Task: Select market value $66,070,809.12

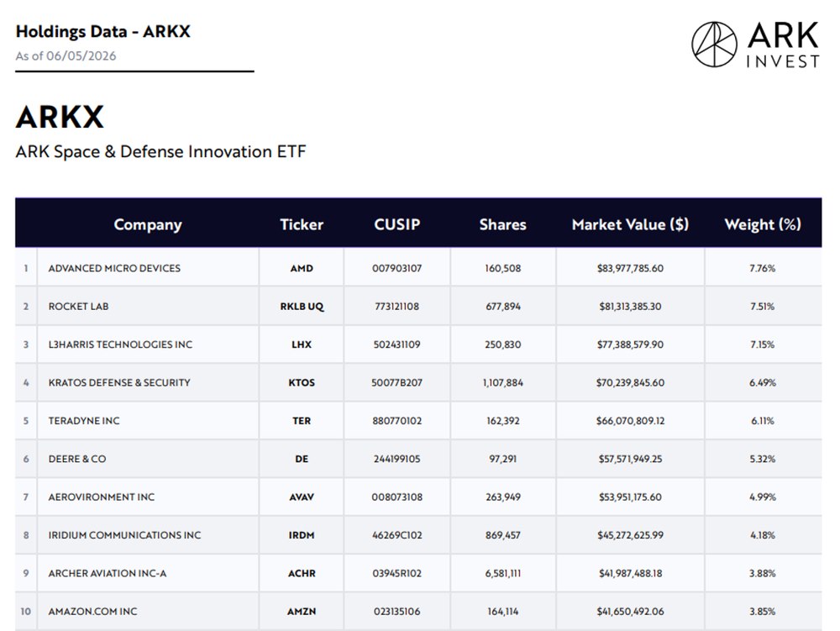Action: coord(630,420)
